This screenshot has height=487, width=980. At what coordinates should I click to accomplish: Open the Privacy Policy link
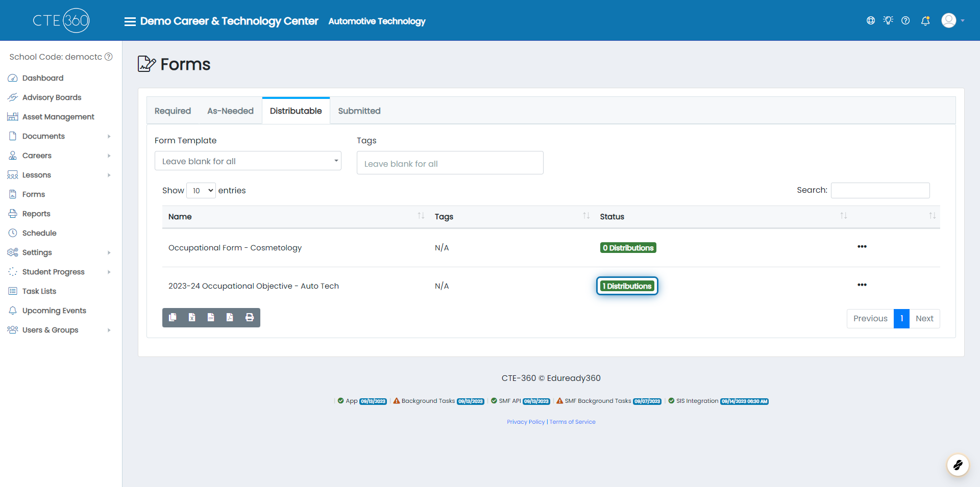(526, 422)
